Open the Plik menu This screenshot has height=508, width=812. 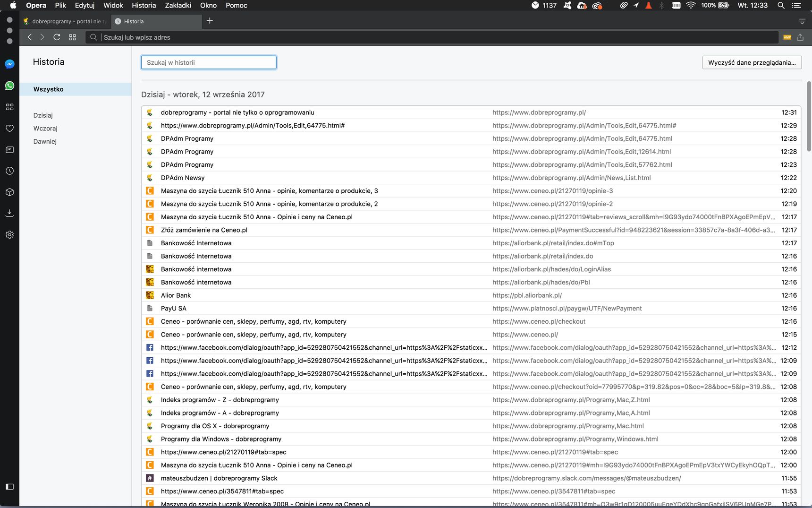point(60,5)
